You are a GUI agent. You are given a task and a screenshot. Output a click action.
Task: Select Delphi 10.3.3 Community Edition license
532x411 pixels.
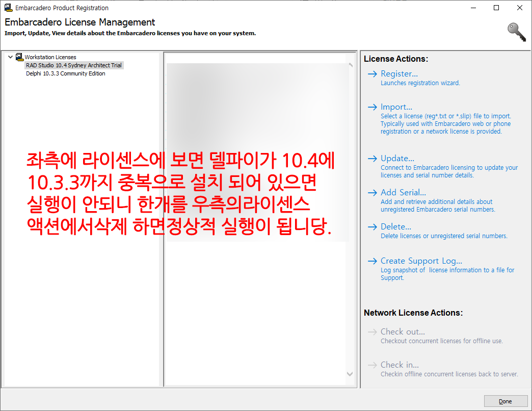(x=66, y=73)
